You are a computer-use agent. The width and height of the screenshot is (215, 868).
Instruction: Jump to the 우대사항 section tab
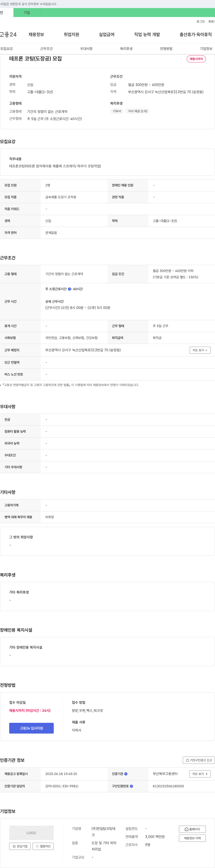tap(86, 49)
